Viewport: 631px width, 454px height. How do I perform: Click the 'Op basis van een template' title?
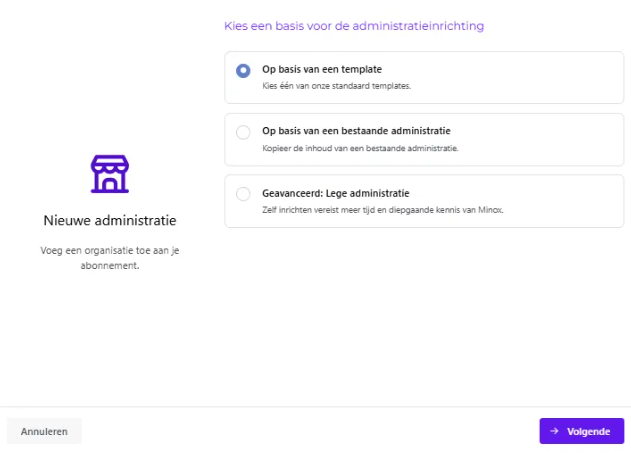click(x=322, y=69)
